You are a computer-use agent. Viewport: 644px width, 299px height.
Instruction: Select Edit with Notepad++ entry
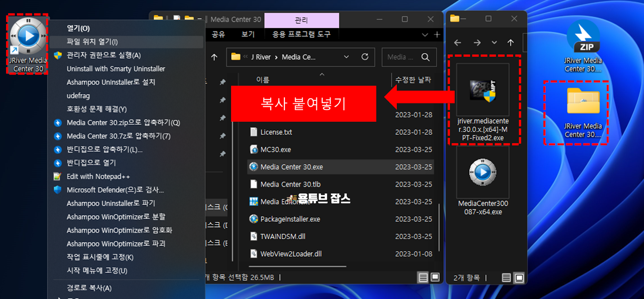point(126,176)
